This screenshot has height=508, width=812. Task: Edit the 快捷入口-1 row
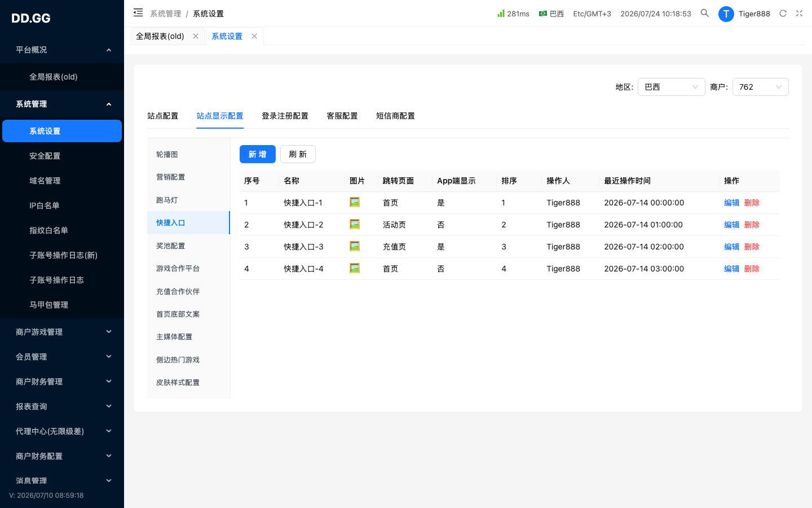[x=731, y=203]
